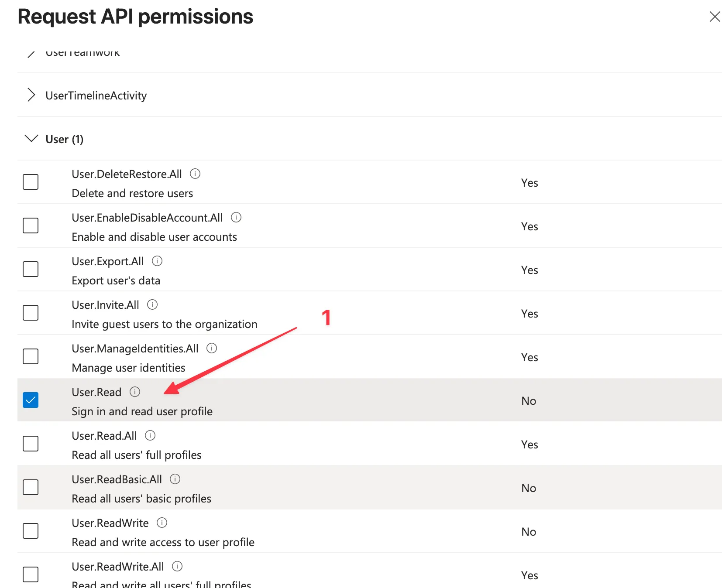This screenshot has height=588, width=722.
Task: Click the User.EnableDisableAccount.All info icon
Action: pyautogui.click(x=236, y=217)
